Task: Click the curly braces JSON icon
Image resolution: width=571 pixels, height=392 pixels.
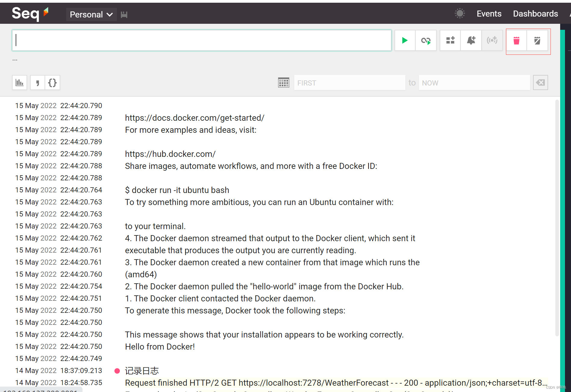Action: pos(52,82)
